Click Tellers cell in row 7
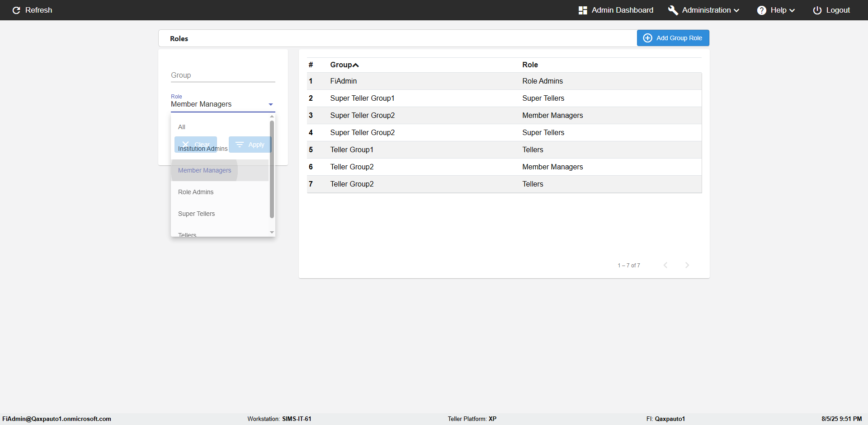This screenshot has height=425, width=868. [533, 184]
